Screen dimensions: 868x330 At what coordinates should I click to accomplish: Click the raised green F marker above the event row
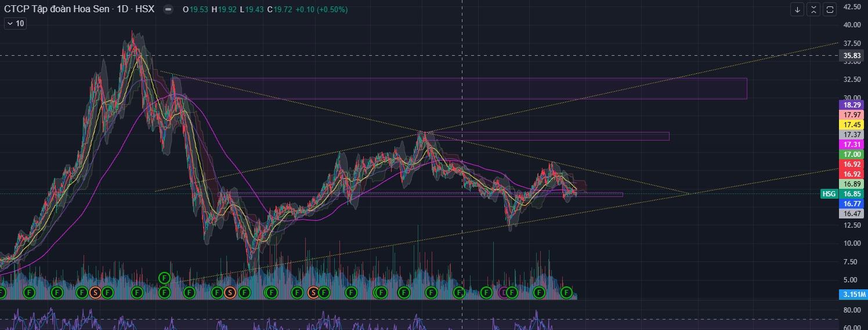click(164, 278)
